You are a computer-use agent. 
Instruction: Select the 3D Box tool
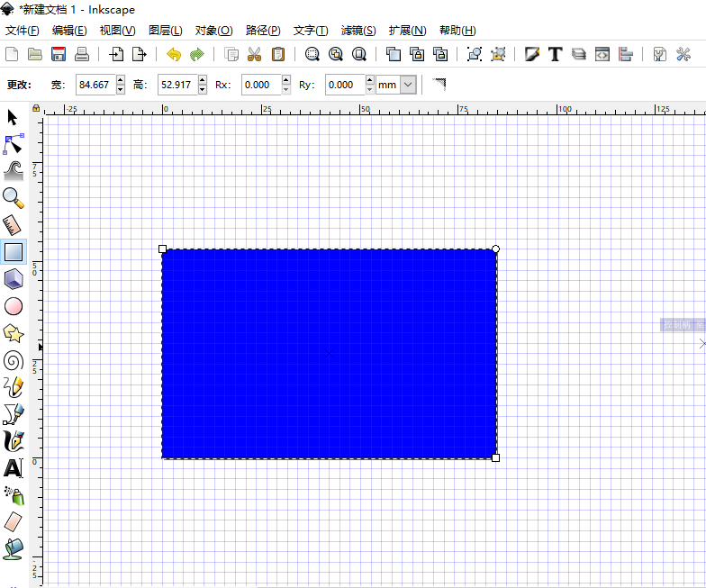point(14,279)
